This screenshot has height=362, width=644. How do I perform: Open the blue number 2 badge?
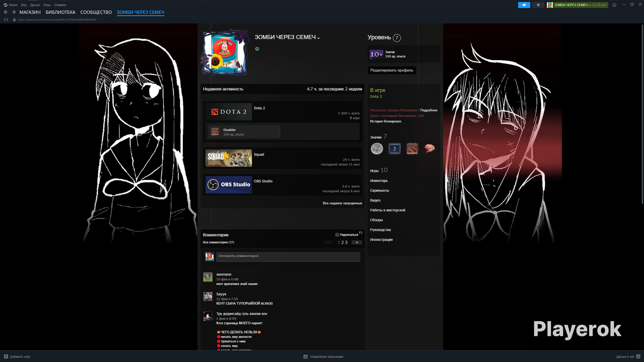394,149
